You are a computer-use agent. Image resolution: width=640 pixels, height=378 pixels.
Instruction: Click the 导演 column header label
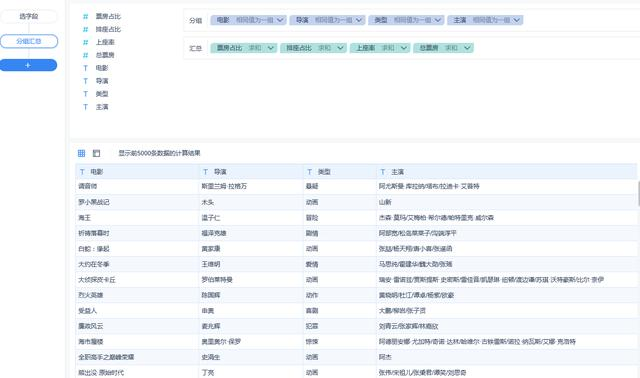pyautogui.click(x=220, y=172)
